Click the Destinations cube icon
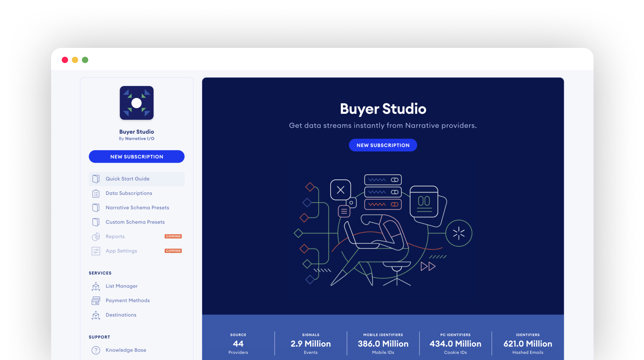644x360 pixels. [x=96, y=315]
